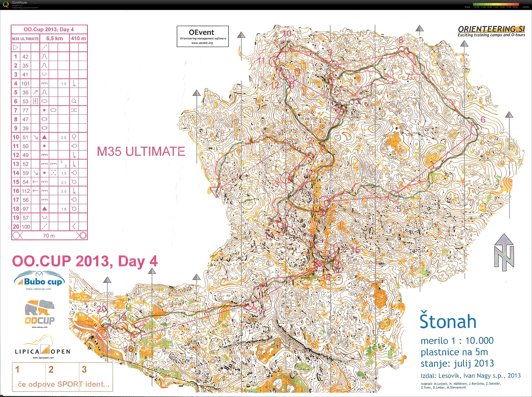
Task: Click the www.oevent.org address
Action: tap(202, 43)
